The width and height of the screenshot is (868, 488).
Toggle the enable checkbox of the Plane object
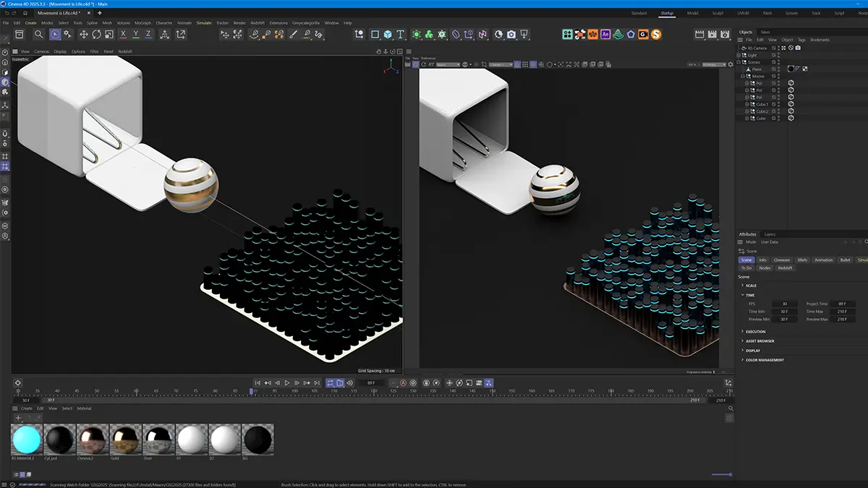(x=773, y=69)
